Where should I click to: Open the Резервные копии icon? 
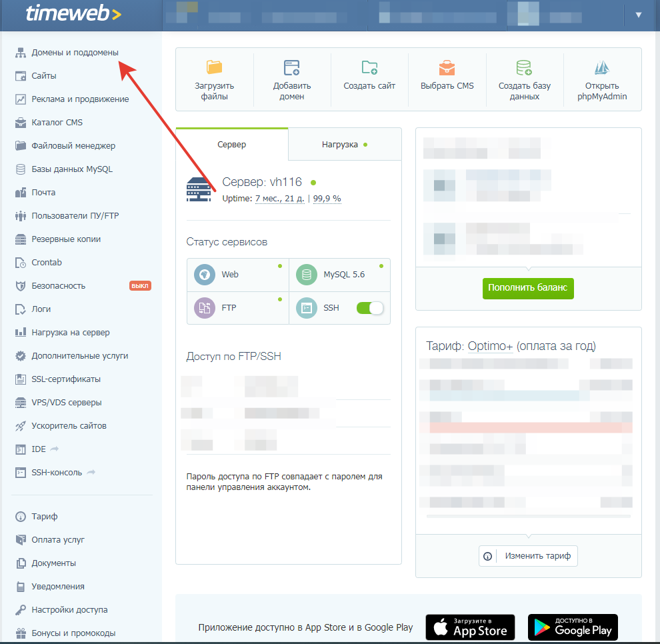20,239
